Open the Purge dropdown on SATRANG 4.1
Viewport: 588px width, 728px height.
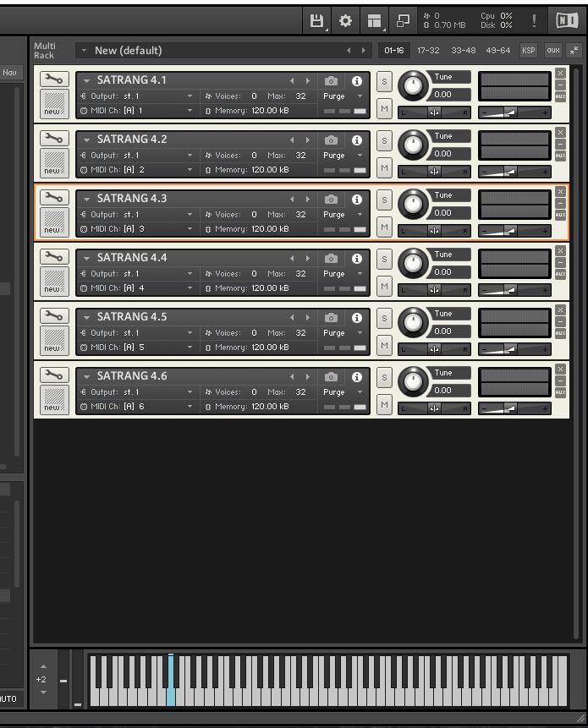coord(360,96)
